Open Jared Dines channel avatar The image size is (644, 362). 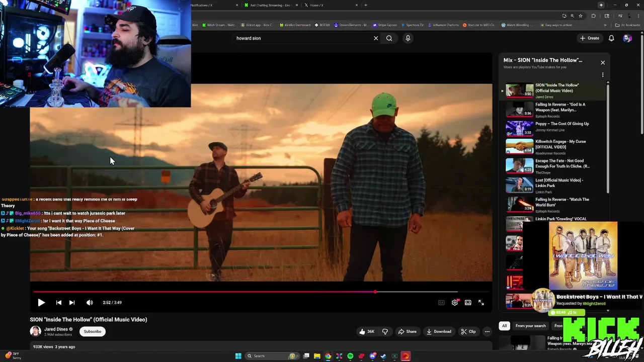(x=35, y=331)
